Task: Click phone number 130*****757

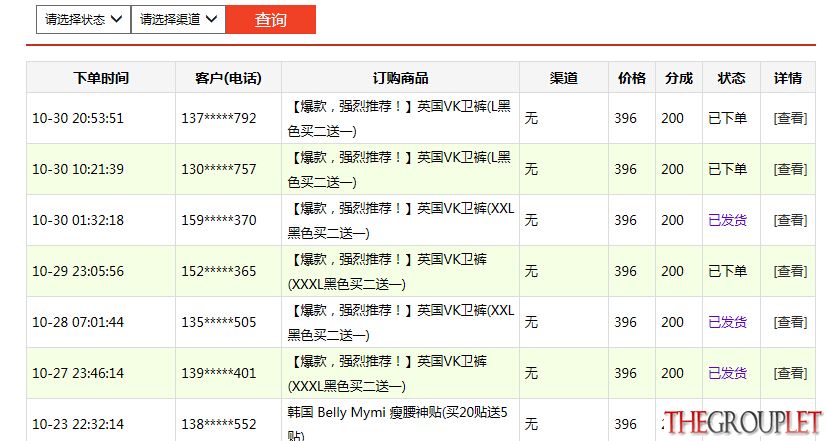Action: coord(219,169)
